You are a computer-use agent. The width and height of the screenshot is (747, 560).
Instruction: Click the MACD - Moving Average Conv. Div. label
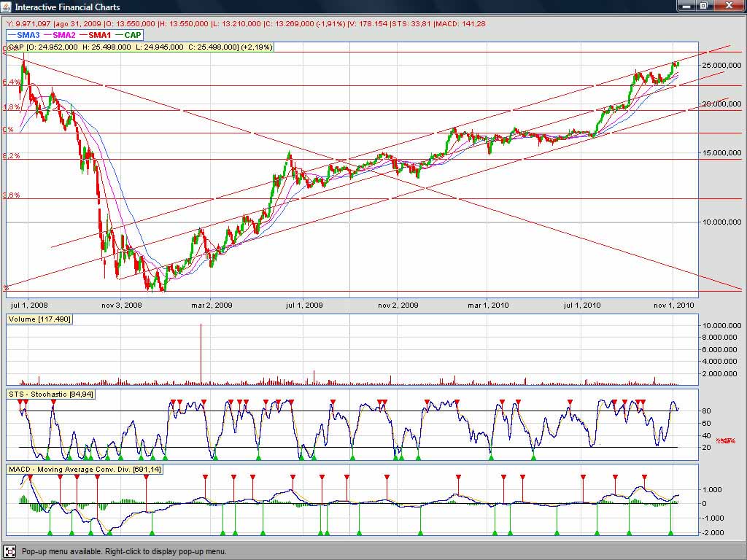(x=85, y=469)
